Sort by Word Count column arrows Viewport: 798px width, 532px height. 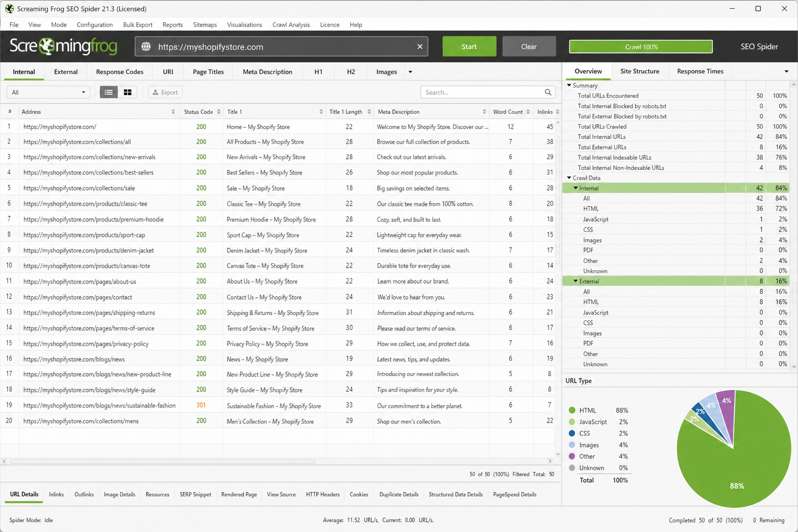click(x=528, y=112)
